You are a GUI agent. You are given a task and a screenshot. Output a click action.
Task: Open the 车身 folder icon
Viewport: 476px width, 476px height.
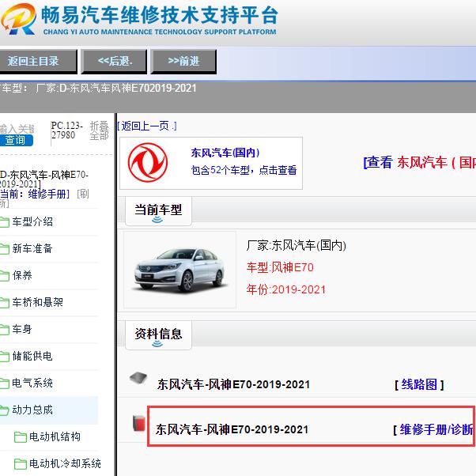[x=4, y=330]
